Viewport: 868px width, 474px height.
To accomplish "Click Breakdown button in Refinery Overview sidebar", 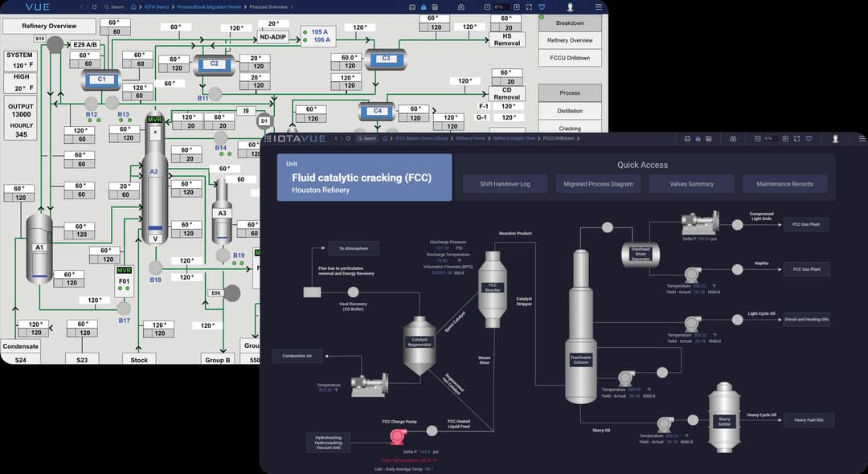I will [x=570, y=23].
